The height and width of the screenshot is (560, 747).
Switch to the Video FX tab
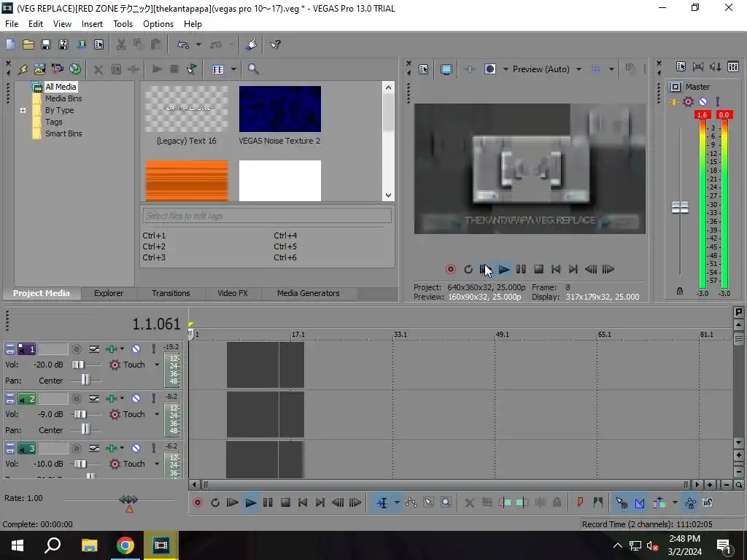pos(233,293)
